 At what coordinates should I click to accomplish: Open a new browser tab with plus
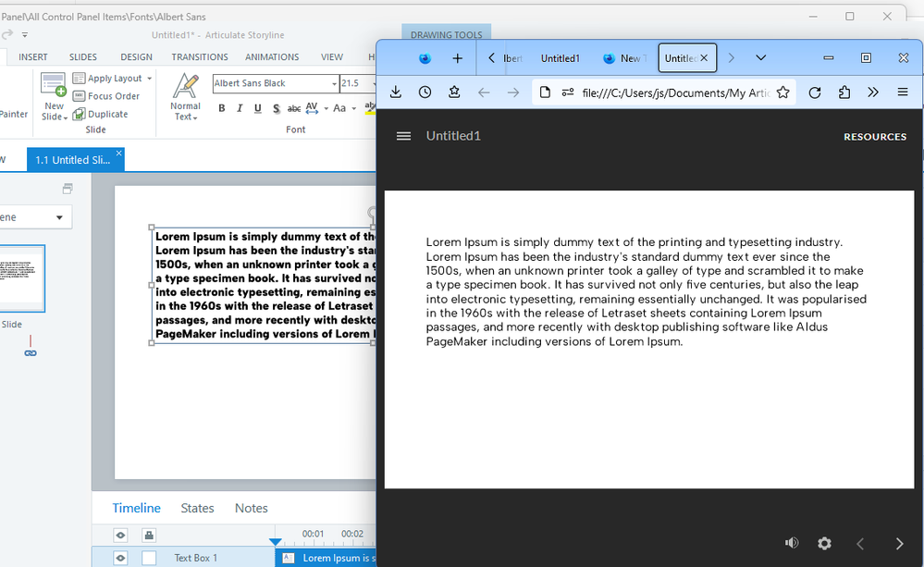(457, 58)
